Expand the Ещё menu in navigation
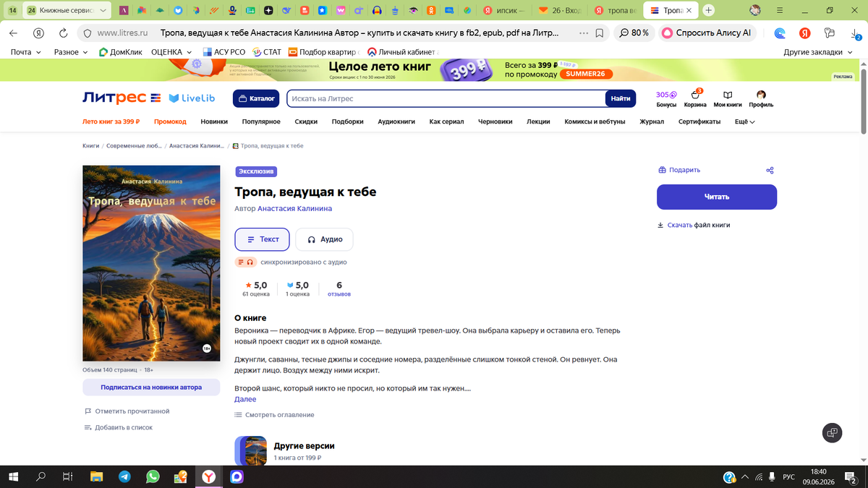 (745, 121)
